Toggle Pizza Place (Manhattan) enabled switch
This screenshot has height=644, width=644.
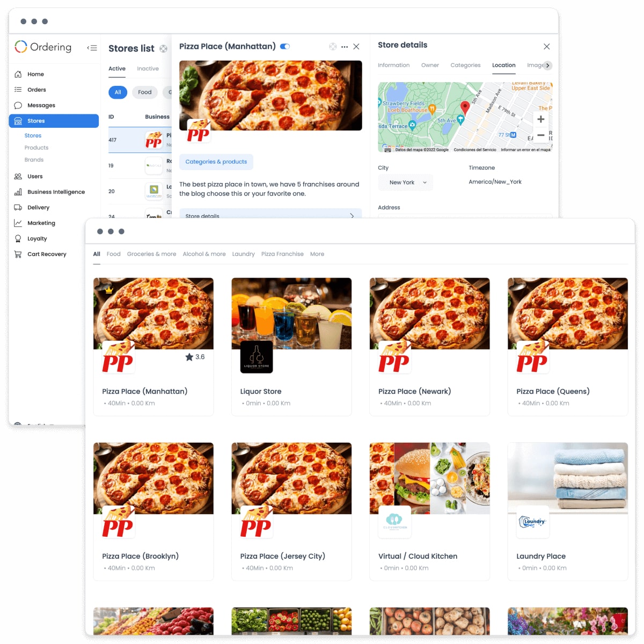point(285,47)
